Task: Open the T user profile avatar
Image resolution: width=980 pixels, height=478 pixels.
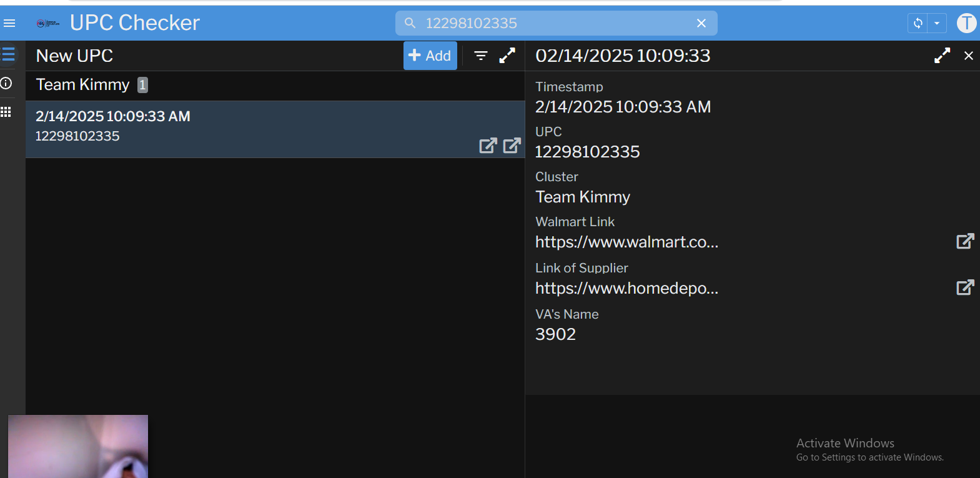Action: (966, 23)
